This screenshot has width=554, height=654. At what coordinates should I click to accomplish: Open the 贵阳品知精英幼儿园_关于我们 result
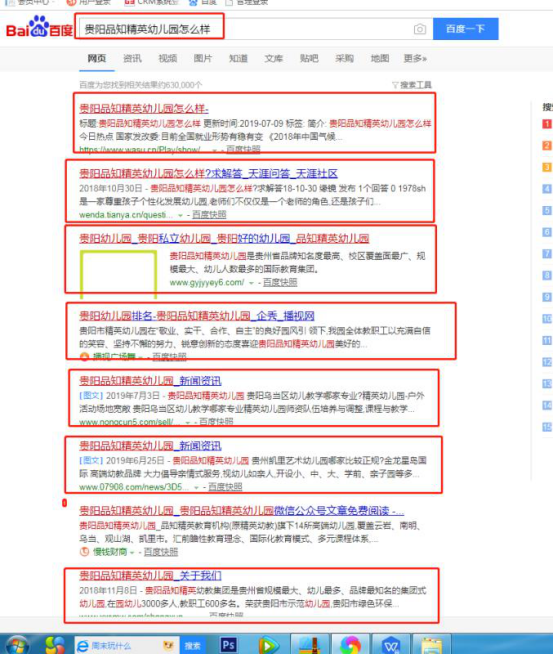(150, 576)
